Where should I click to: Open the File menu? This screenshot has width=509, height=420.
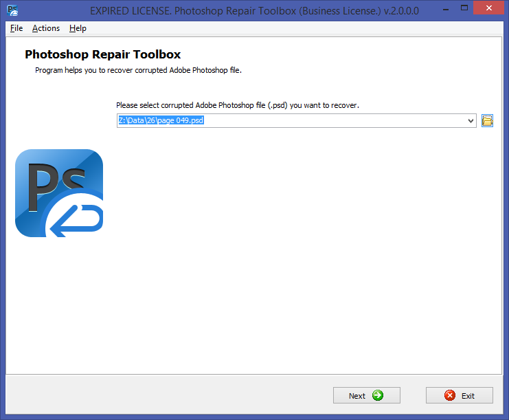click(16, 28)
